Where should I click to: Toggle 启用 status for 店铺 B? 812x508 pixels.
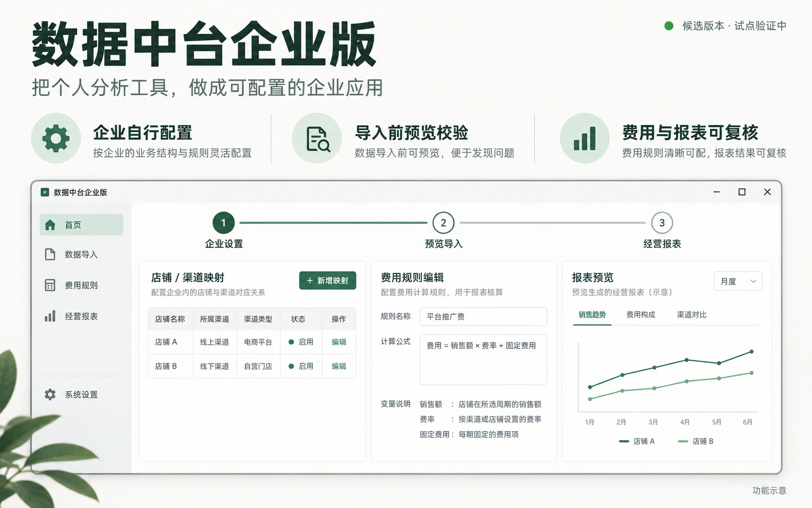point(301,366)
